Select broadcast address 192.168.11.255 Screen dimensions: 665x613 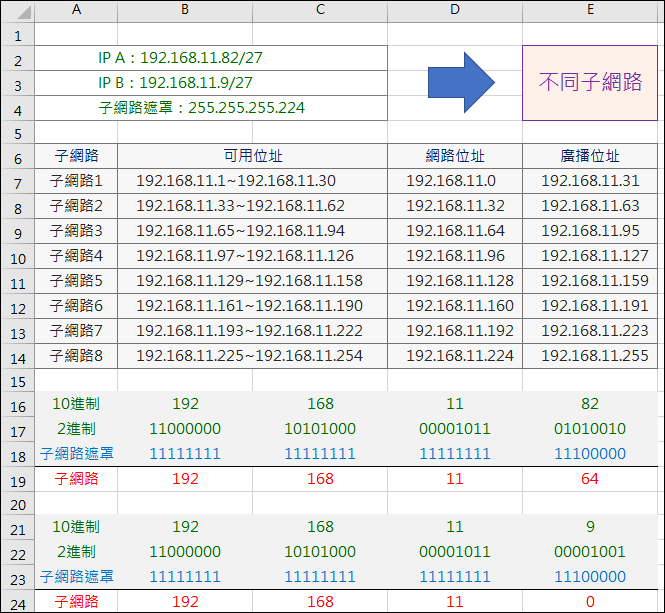click(x=590, y=356)
